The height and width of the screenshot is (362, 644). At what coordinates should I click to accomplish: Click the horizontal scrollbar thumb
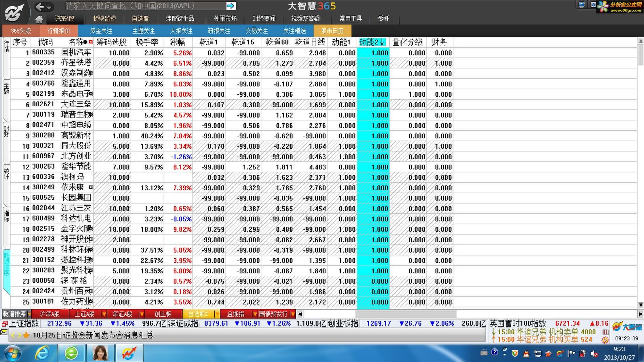point(406,314)
